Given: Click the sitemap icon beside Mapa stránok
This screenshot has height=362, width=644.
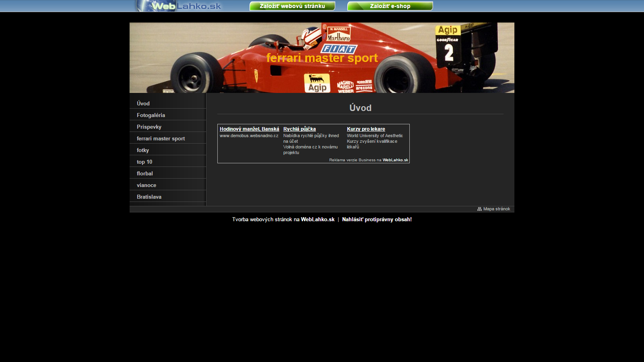Looking at the screenshot, I should tap(479, 209).
